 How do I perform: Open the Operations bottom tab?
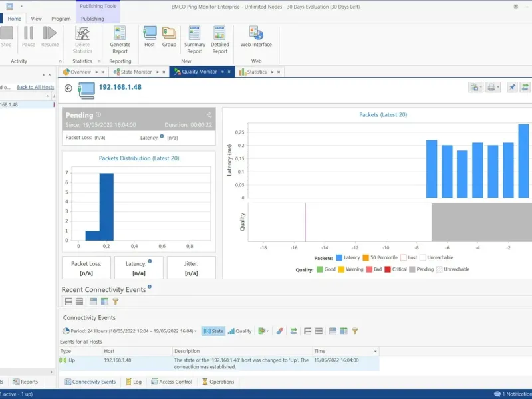[218, 382]
